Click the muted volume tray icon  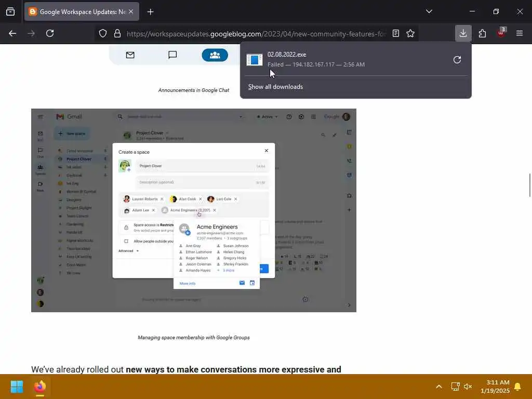point(468,387)
